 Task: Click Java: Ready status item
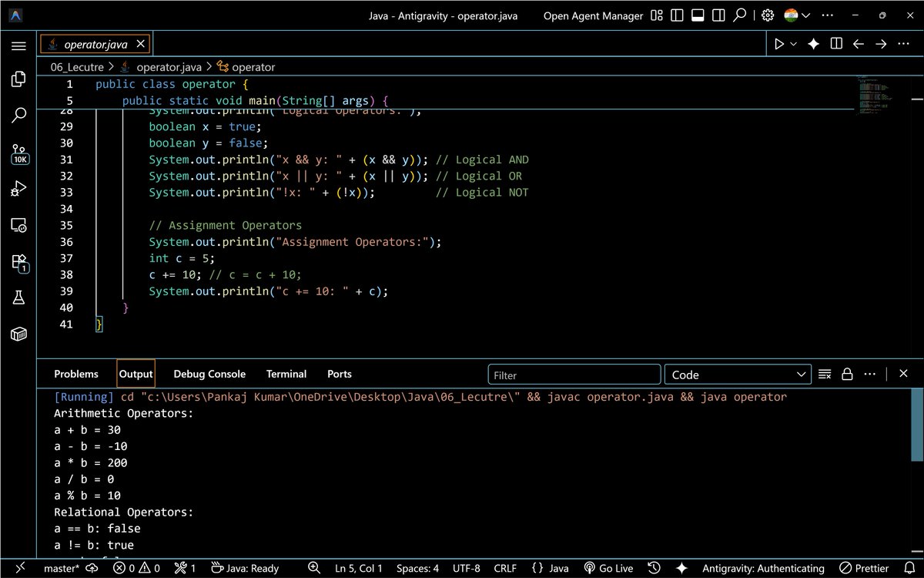tap(245, 568)
